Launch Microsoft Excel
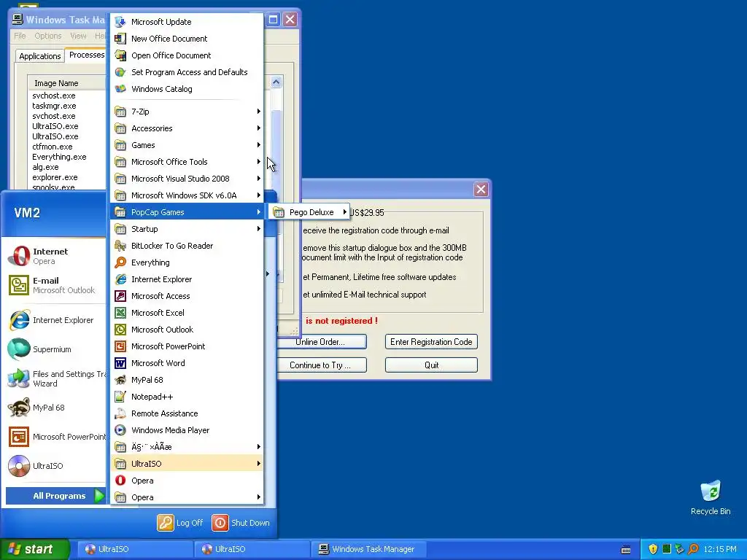The image size is (747, 560). click(187, 313)
